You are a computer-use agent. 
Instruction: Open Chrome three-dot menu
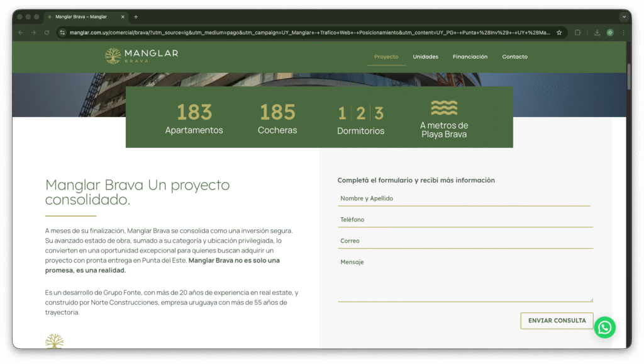coord(623,33)
